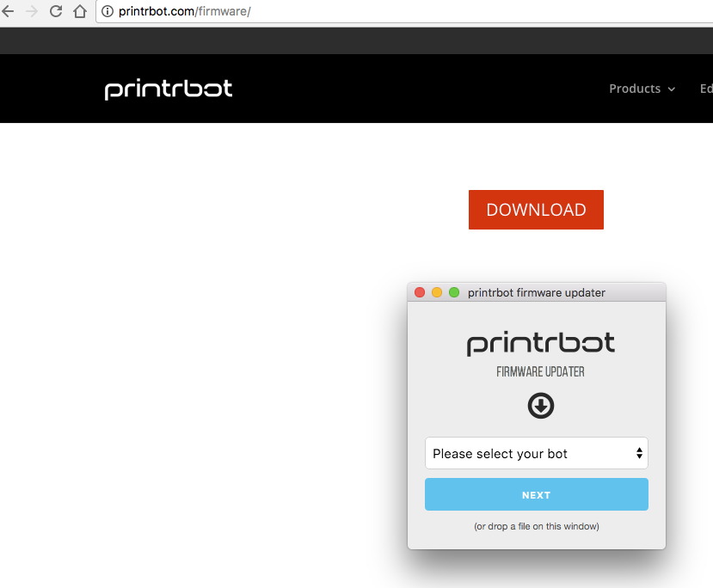Image resolution: width=713 pixels, height=588 pixels.
Task: Reload the page with the refresh icon
Action: click(x=56, y=11)
